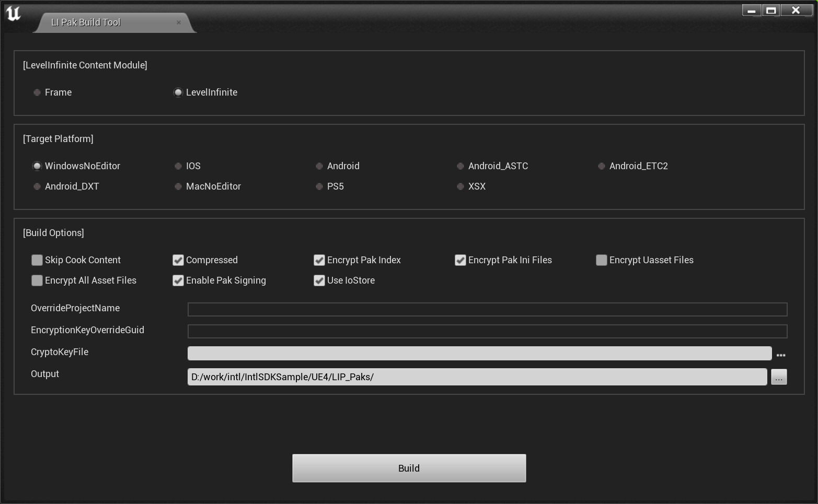The width and height of the screenshot is (818, 504).
Task: Choose Android_ASTC as target platform
Action: (460, 166)
